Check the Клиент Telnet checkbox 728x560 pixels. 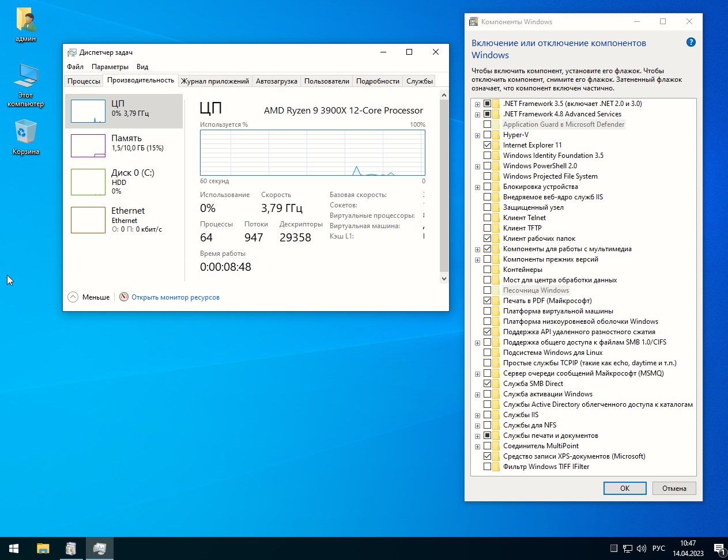pyautogui.click(x=487, y=218)
